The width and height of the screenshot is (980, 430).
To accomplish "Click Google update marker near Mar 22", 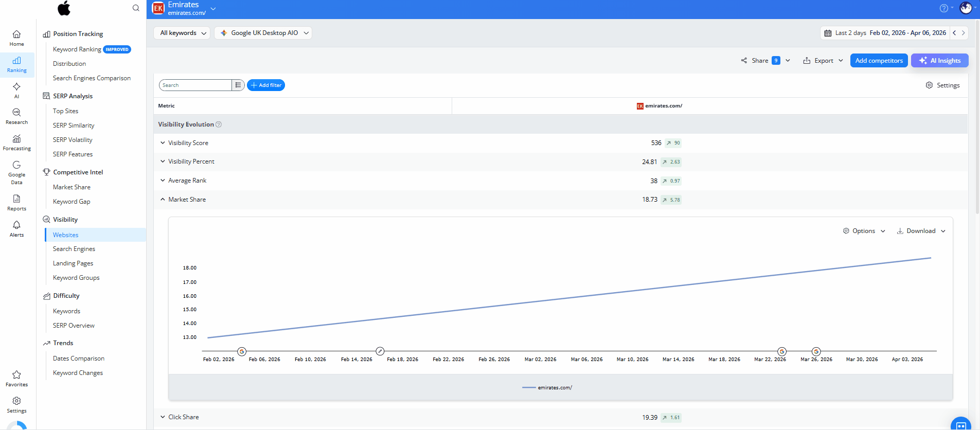I will (782, 352).
